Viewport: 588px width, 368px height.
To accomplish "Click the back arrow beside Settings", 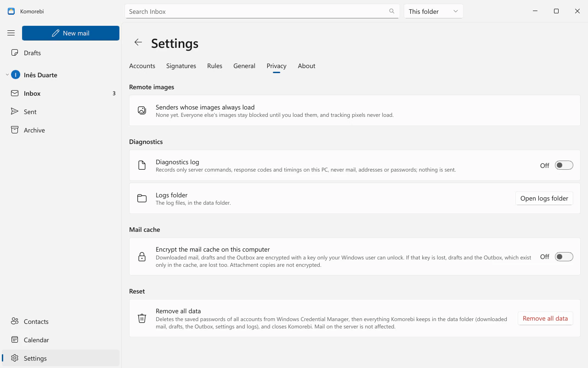I will point(138,42).
